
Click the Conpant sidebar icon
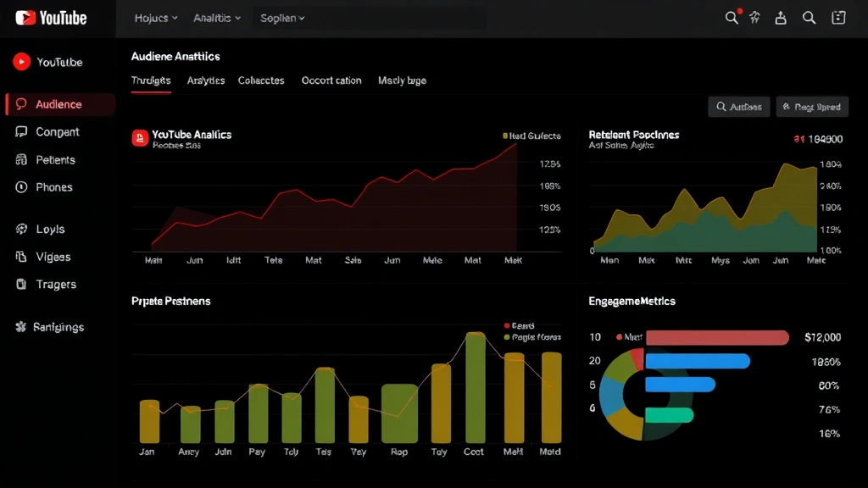(x=21, y=132)
